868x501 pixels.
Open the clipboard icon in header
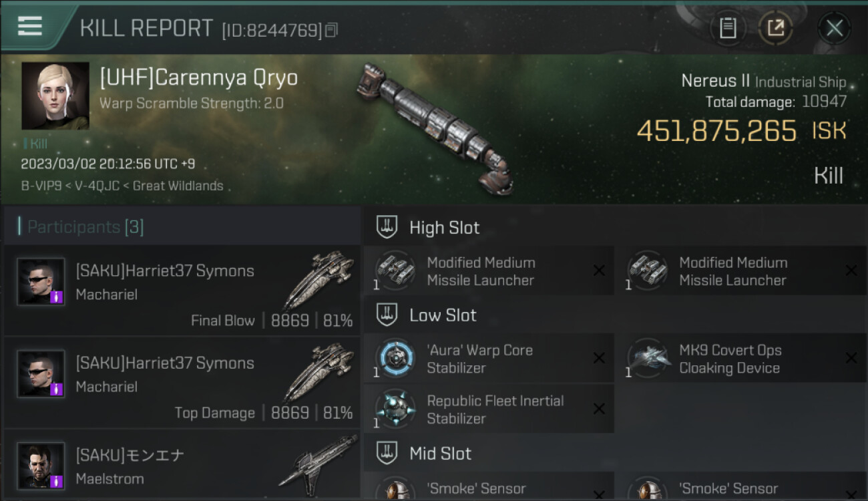click(x=728, y=28)
